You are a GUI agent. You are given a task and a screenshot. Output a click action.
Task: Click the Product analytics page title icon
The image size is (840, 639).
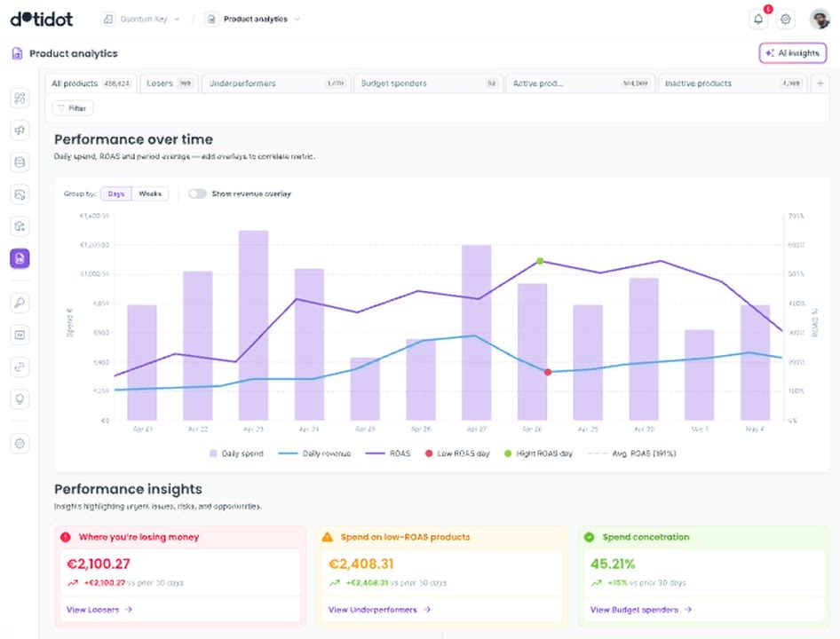[x=17, y=53]
